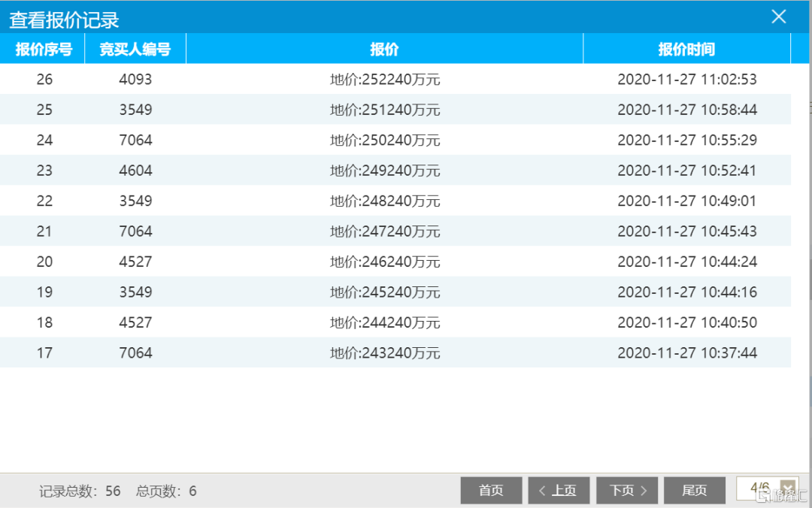812x508 pixels.
Task: Click the bid price 地价:246240万元
Action: point(385,262)
